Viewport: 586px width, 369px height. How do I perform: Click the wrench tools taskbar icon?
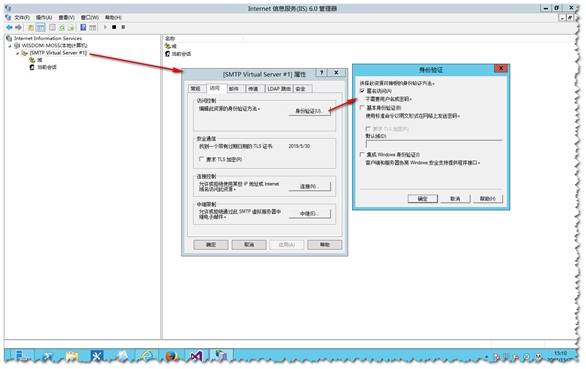pos(97,356)
